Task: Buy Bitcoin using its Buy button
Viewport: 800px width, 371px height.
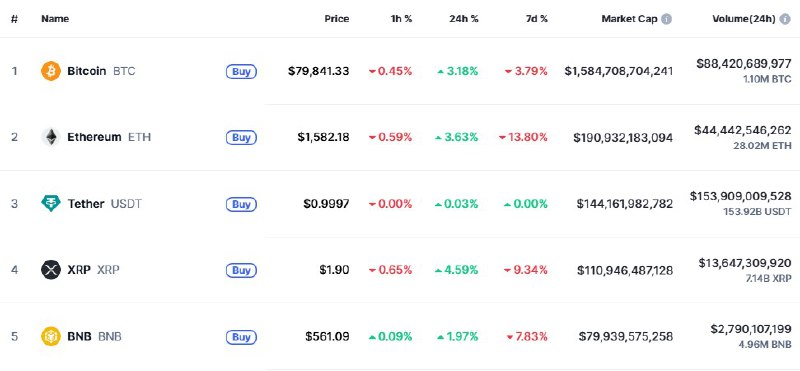Action: coord(241,71)
